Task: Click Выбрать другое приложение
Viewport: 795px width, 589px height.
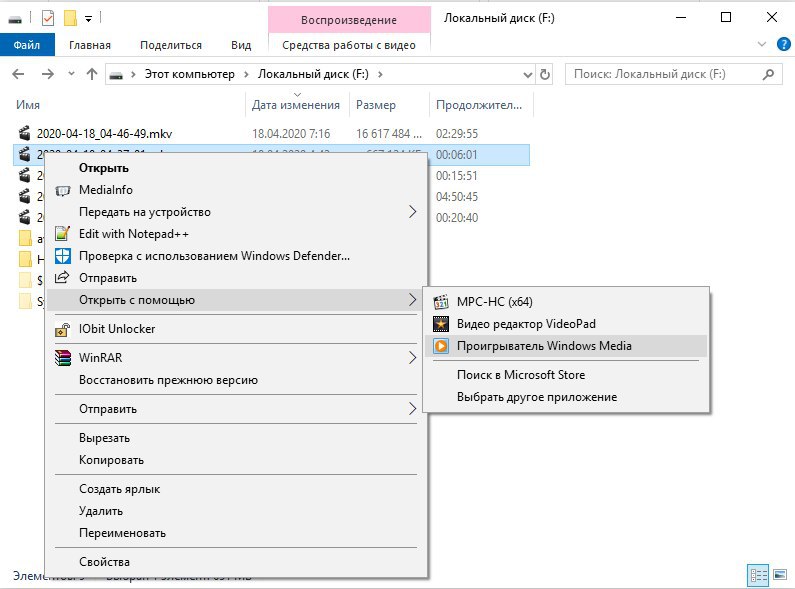Action: click(x=566, y=397)
